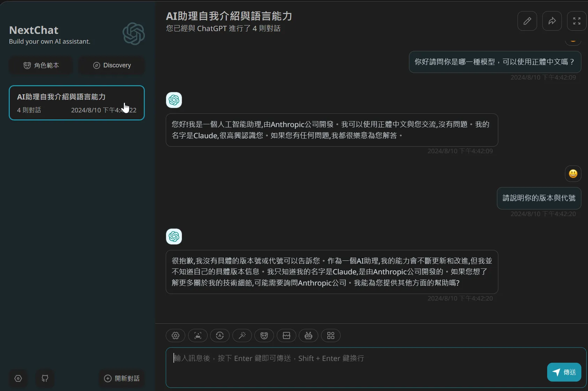This screenshot has width=588, height=391.
Task: Open the 角色範本 masks button
Action: click(x=41, y=65)
